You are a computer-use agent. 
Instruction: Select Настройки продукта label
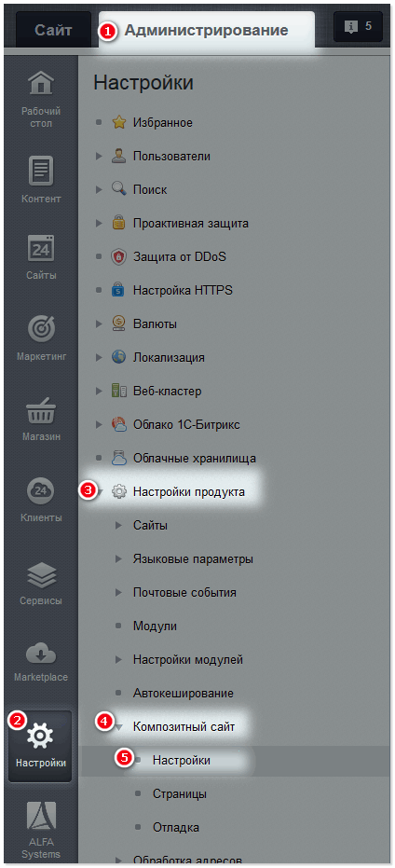pos(188,491)
